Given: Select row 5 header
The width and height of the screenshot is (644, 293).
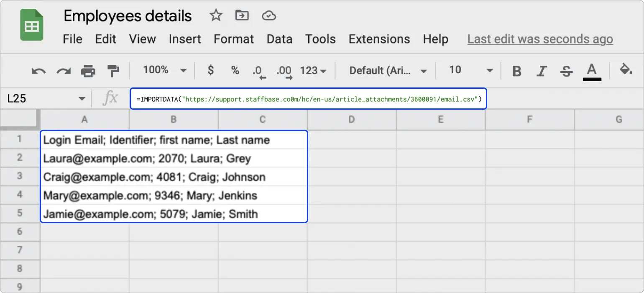Looking at the screenshot, I should pos(20,213).
